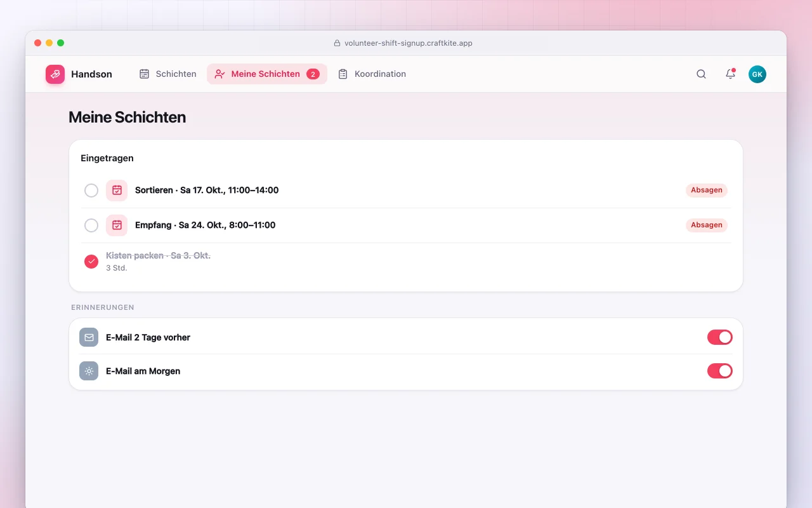Click the Handson logo icon
The width and height of the screenshot is (812, 508).
click(55, 74)
